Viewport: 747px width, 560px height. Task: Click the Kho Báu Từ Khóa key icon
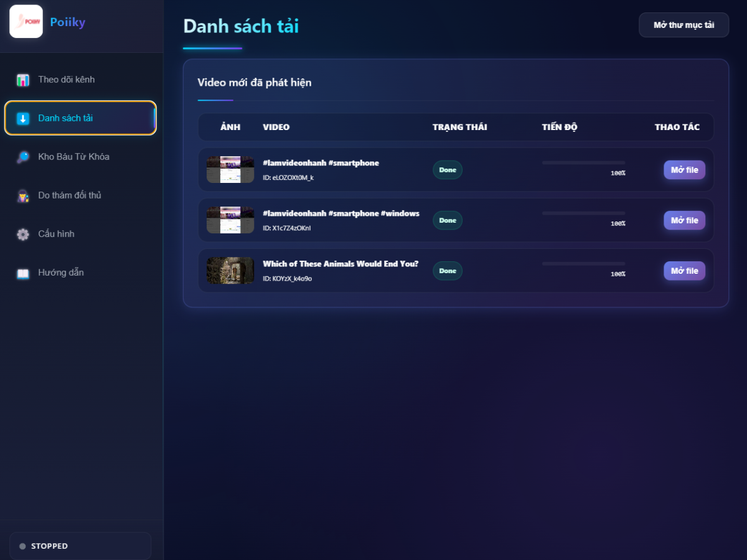[23, 157]
